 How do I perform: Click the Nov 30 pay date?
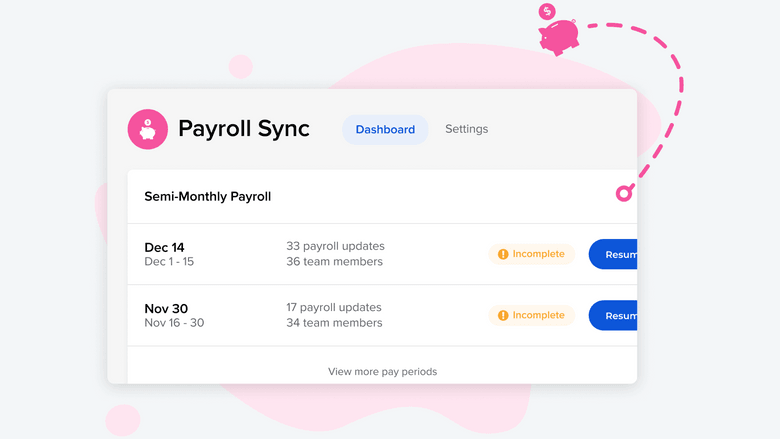tap(166, 308)
